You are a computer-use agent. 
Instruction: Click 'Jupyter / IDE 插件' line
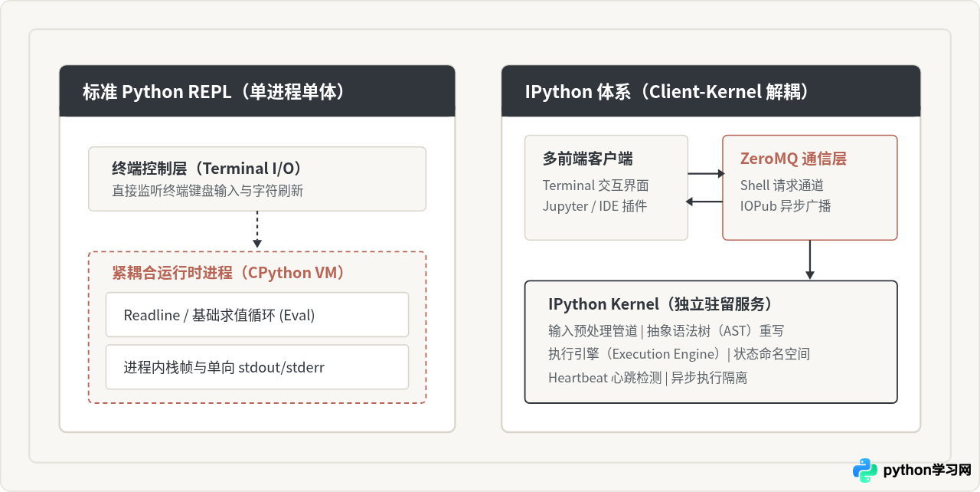tap(595, 206)
